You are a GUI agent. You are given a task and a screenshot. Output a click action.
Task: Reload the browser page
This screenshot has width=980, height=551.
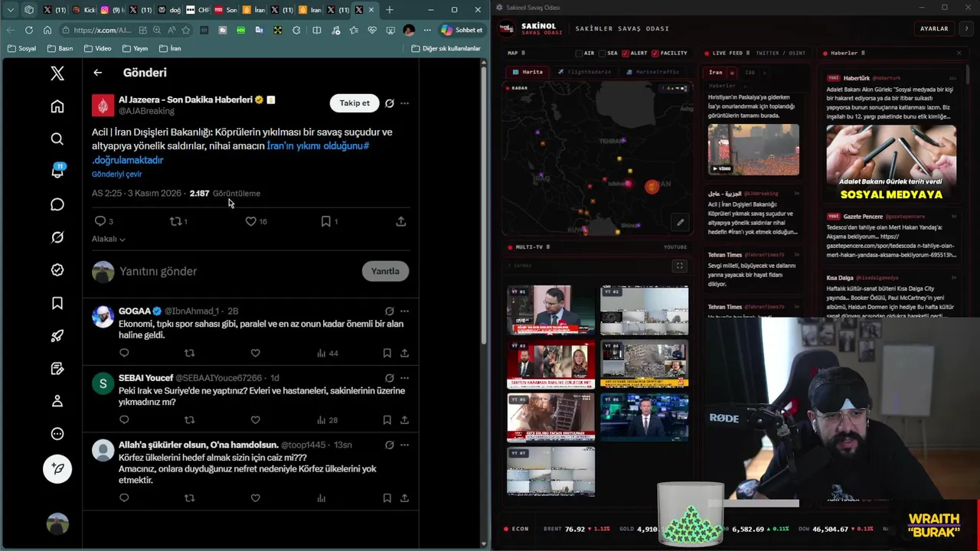click(x=29, y=30)
